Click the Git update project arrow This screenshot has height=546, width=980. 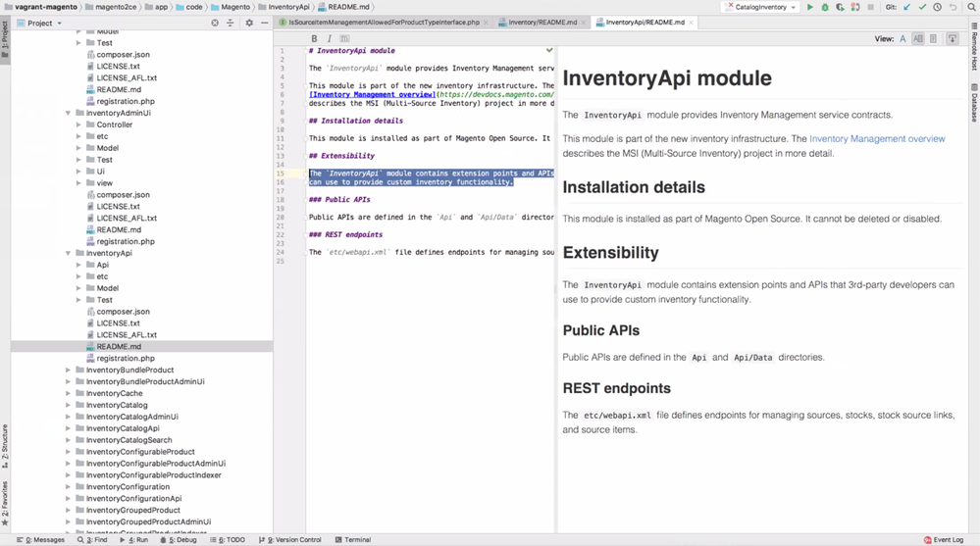906,7
